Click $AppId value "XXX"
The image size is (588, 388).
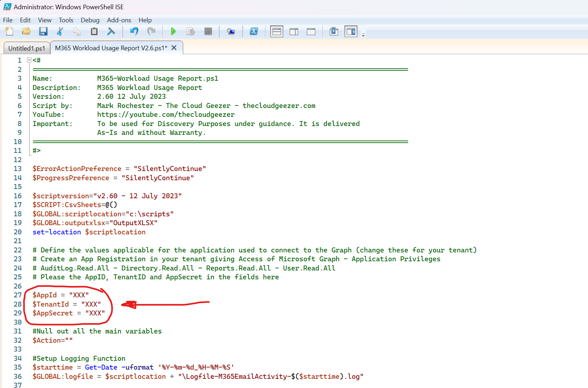tap(79, 295)
